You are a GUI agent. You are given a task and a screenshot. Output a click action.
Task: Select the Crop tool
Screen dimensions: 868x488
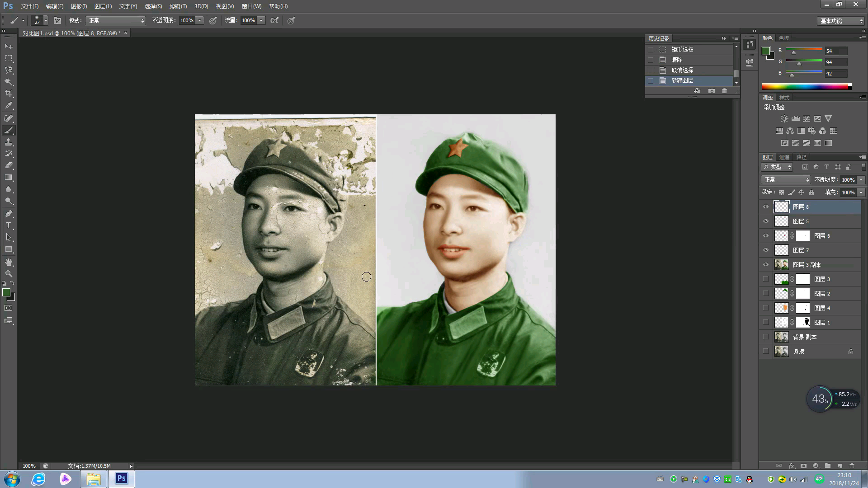[9, 94]
